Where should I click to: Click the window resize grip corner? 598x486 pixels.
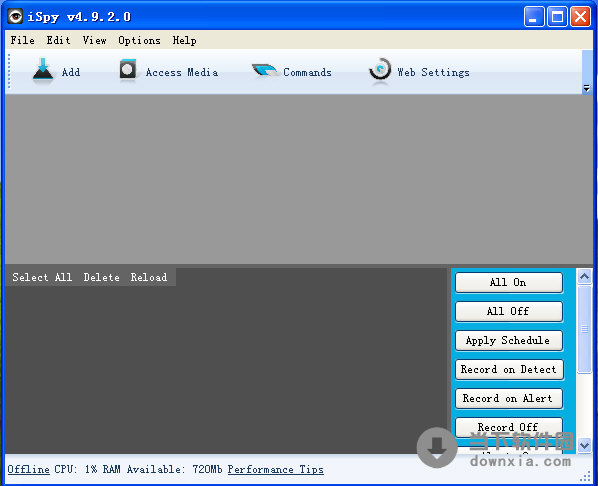[x=585, y=477]
